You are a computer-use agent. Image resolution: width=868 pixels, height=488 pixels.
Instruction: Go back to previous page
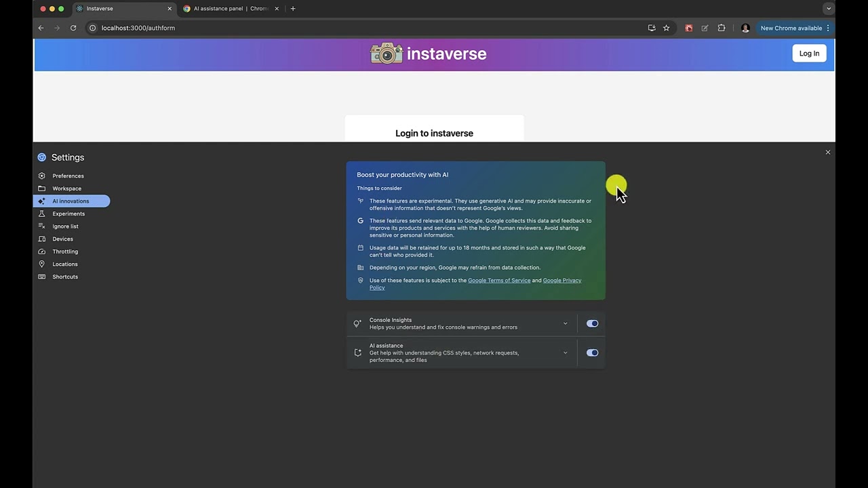[x=41, y=28]
